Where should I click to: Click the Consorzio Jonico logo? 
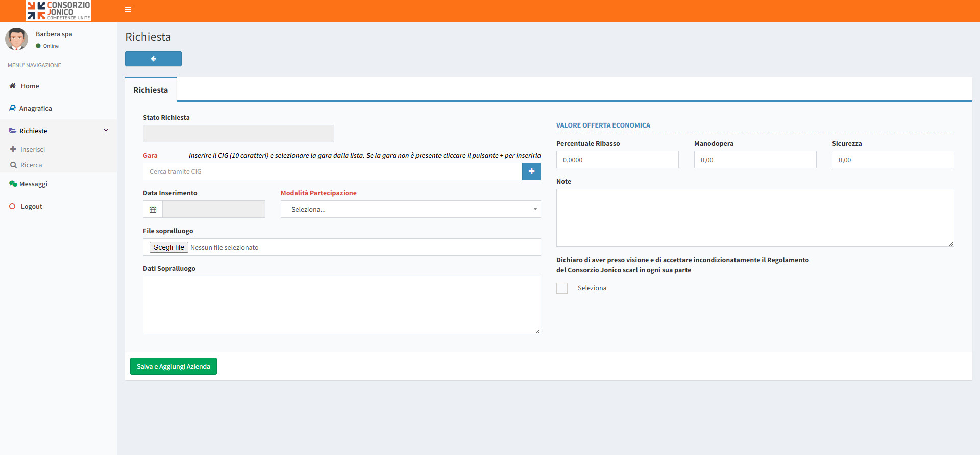point(59,11)
